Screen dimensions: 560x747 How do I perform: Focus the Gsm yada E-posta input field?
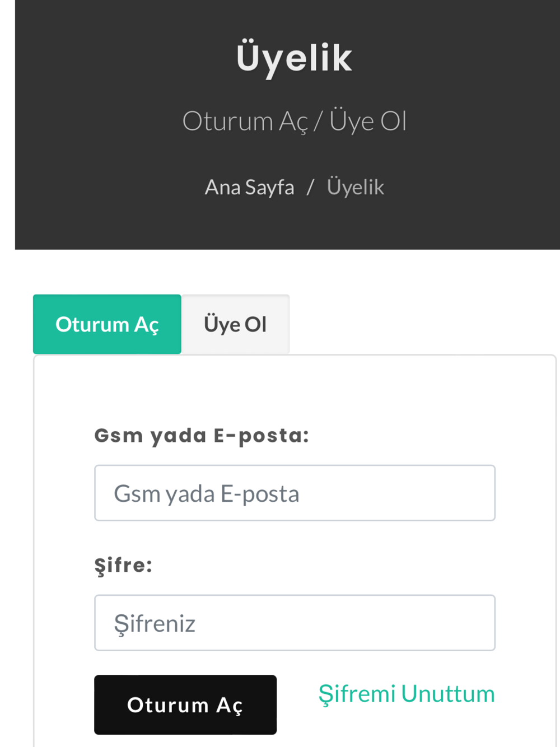coord(295,493)
